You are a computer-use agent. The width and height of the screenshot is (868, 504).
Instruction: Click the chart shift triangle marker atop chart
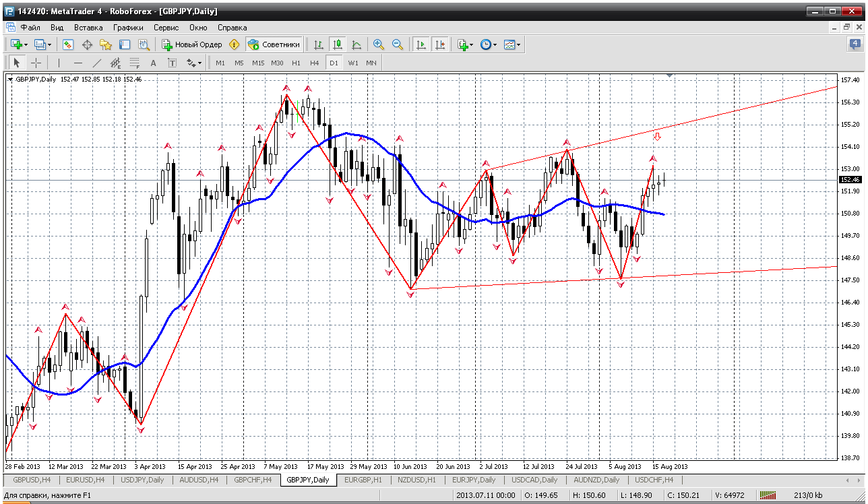point(669,75)
